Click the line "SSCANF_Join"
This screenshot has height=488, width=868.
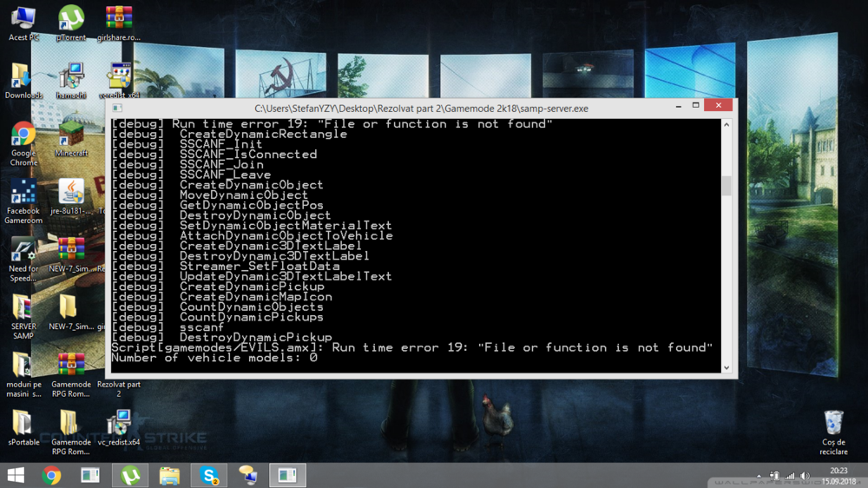pos(221,164)
